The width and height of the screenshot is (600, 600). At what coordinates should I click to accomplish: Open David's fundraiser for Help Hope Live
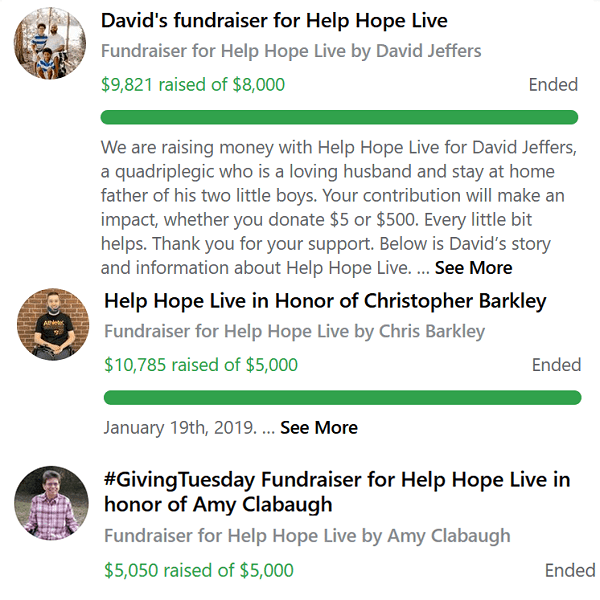274,20
